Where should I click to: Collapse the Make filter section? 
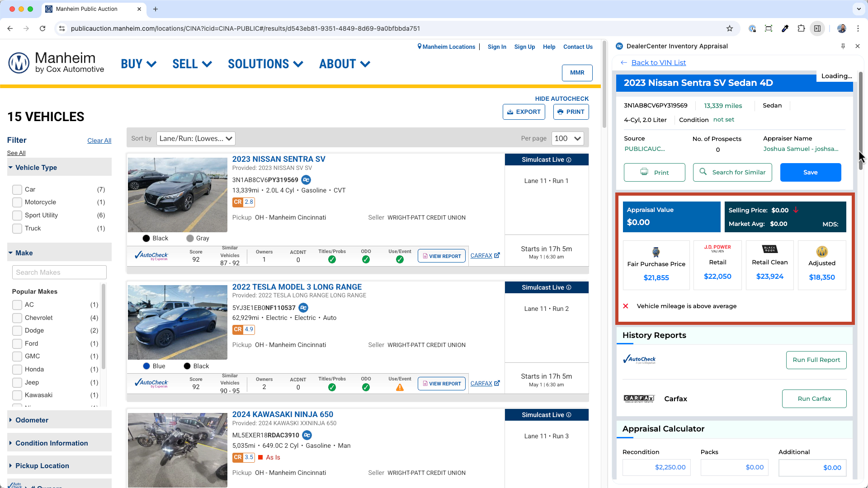(59, 253)
